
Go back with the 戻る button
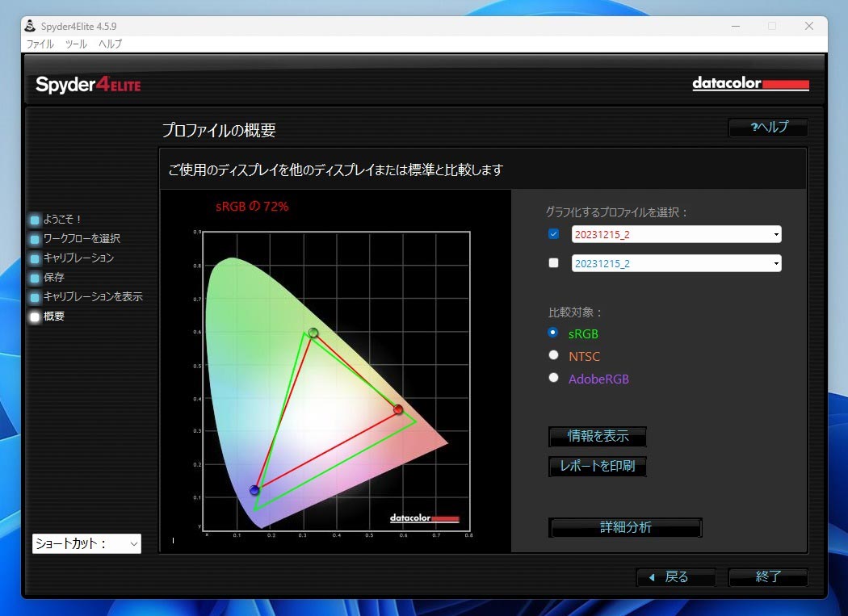coord(675,577)
